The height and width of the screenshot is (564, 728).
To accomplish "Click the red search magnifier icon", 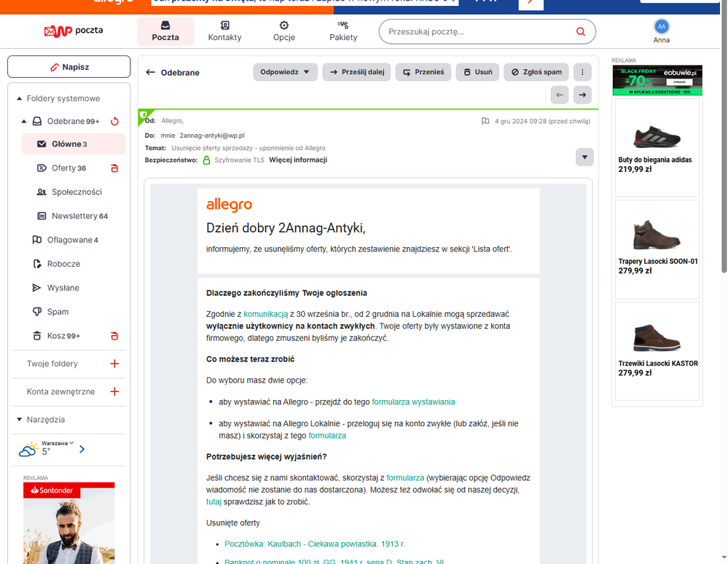I will click(580, 31).
